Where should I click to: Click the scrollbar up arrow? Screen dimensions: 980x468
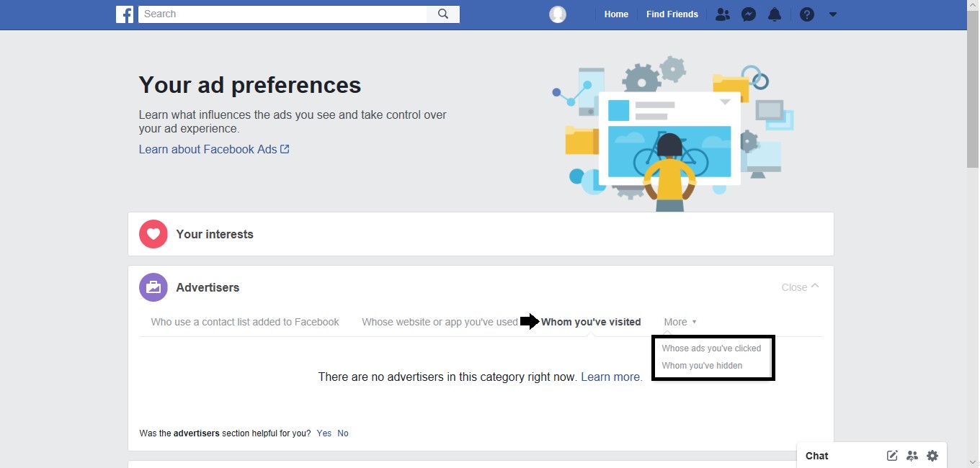pyautogui.click(x=973, y=6)
